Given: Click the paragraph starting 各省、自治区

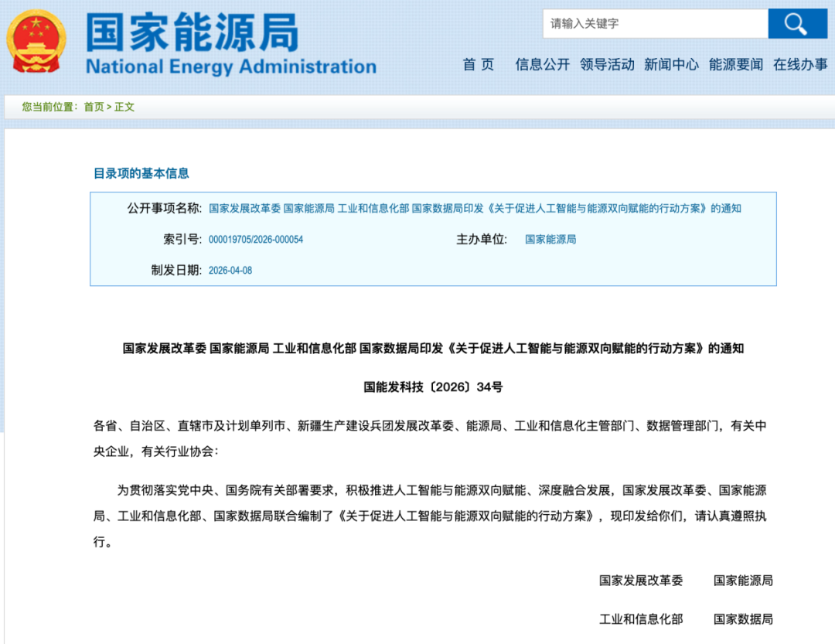Looking at the screenshot, I should 430,438.
